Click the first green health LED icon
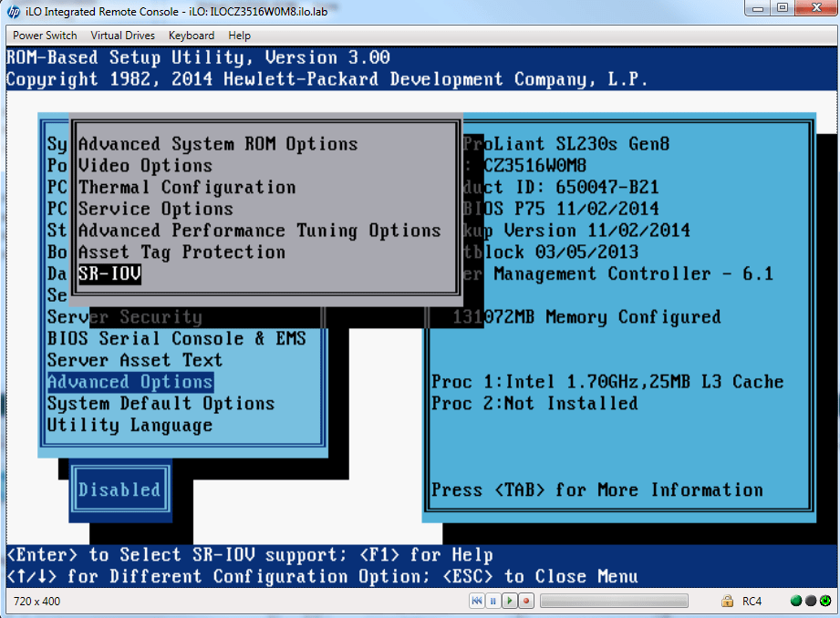Screen dimensions: 840x618 pos(796,602)
